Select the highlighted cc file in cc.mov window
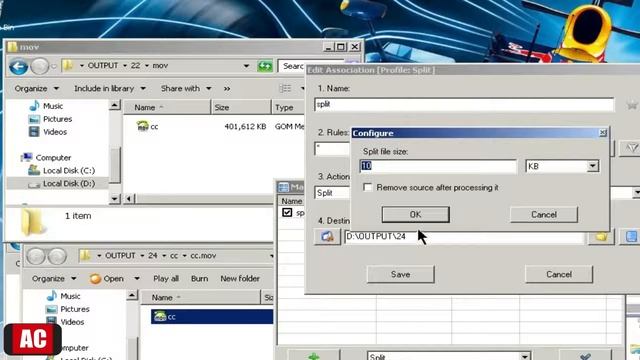The width and height of the screenshot is (640, 360). click(212, 317)
